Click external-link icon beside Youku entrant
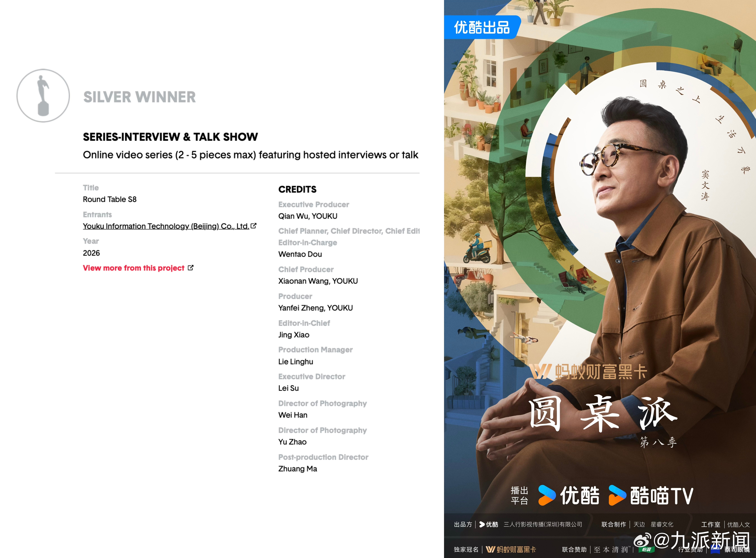This screenshot has width=756, height=558. 254,226
